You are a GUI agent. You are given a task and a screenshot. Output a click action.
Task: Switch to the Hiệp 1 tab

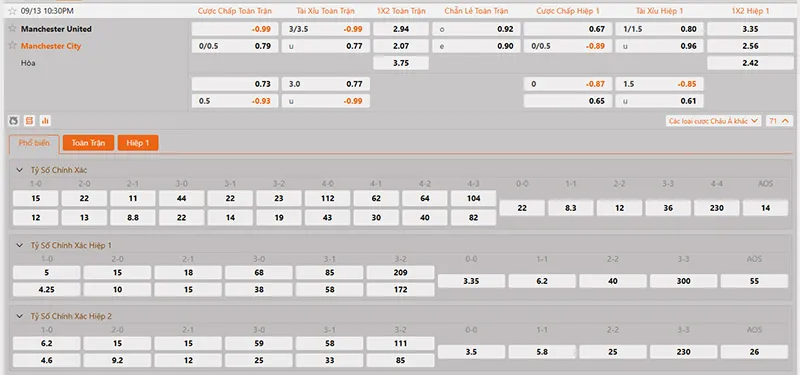[x=138, y=143]
